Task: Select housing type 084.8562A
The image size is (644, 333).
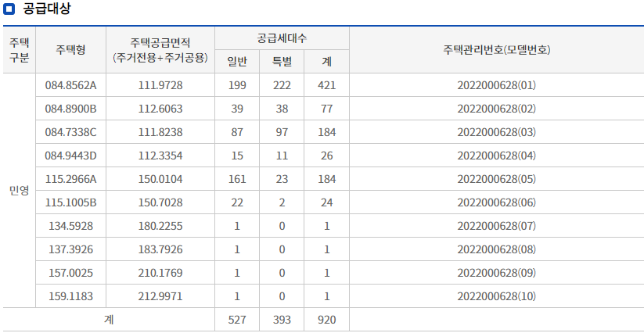Action: (70, 85)
